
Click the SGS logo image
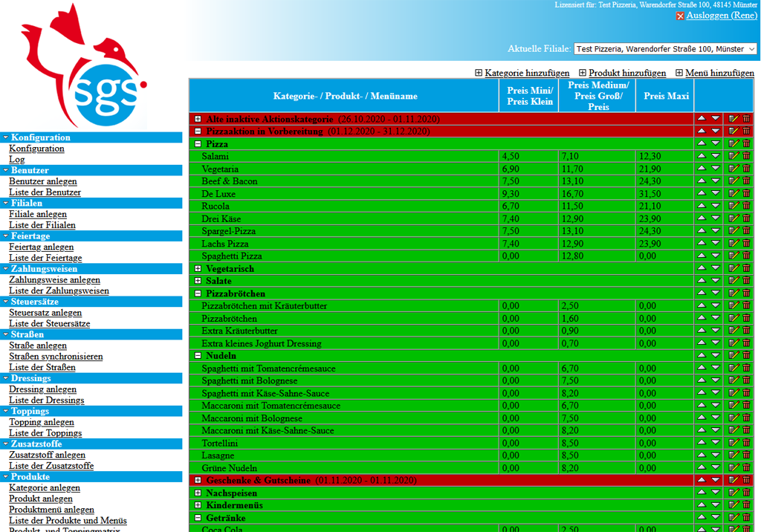83,65
